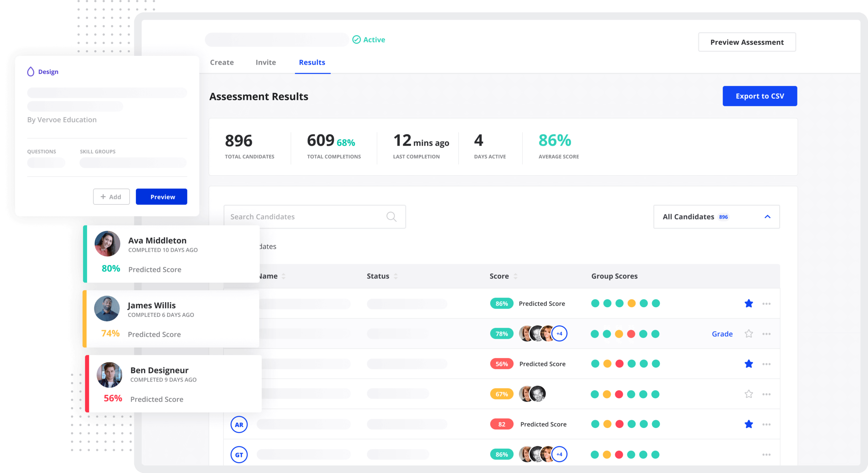Click the search magnifier icon
This screenshot has width=868, height=473.
click(391, 217)
